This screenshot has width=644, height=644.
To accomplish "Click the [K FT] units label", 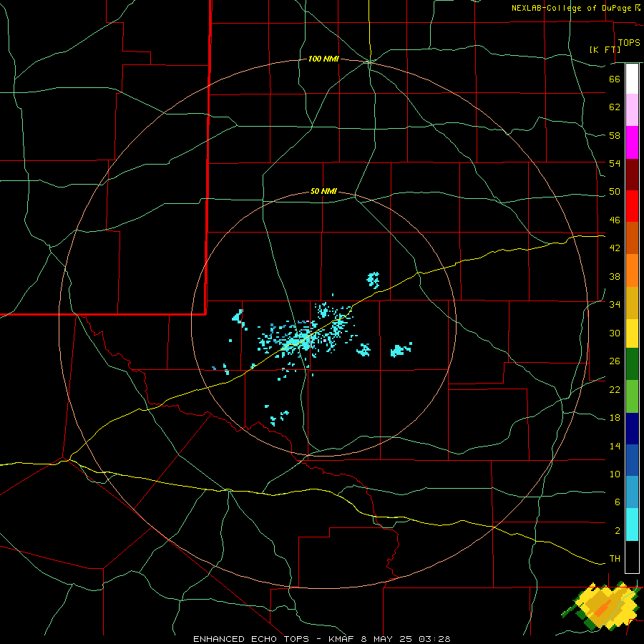I will click(605, 49).
